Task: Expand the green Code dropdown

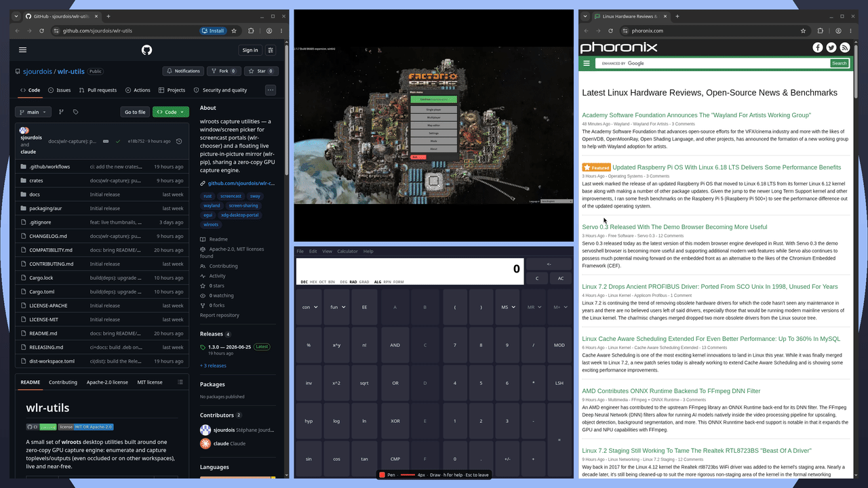Action: coord(171,112)
